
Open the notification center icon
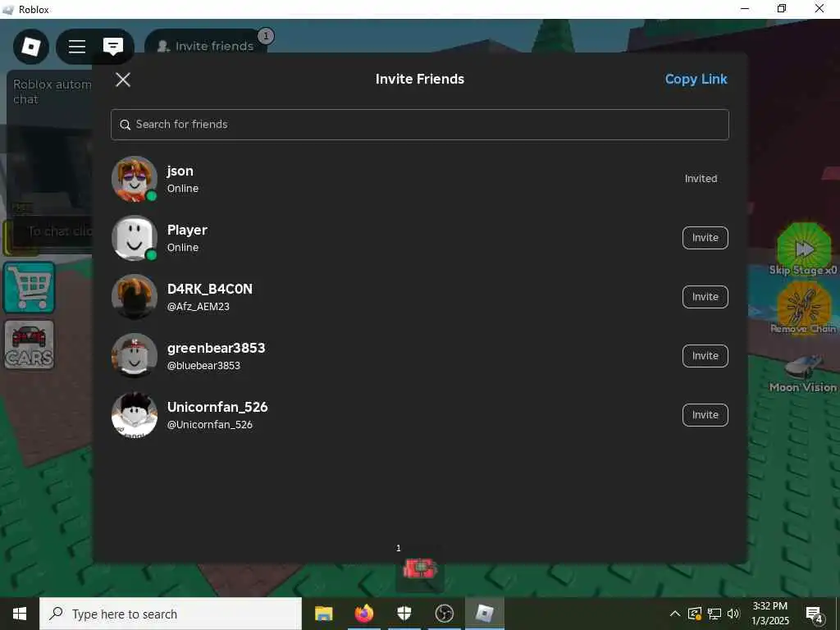tap(815, 615)
